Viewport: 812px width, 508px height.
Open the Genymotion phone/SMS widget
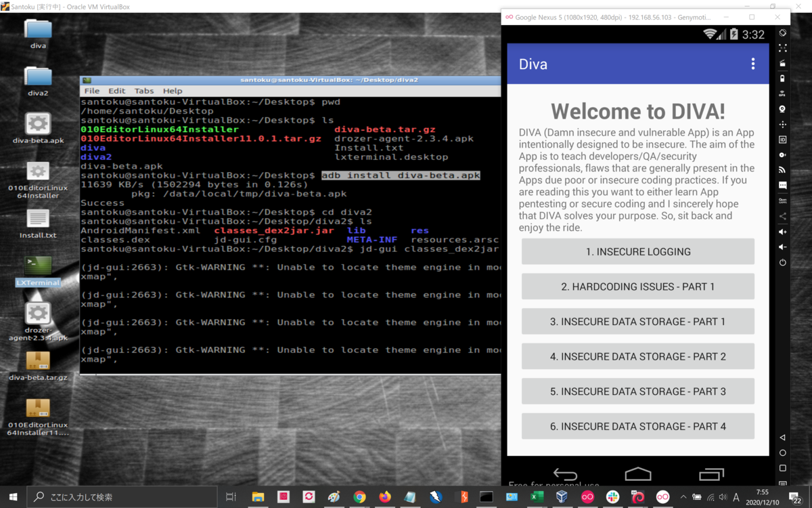(x=782, y=186)
